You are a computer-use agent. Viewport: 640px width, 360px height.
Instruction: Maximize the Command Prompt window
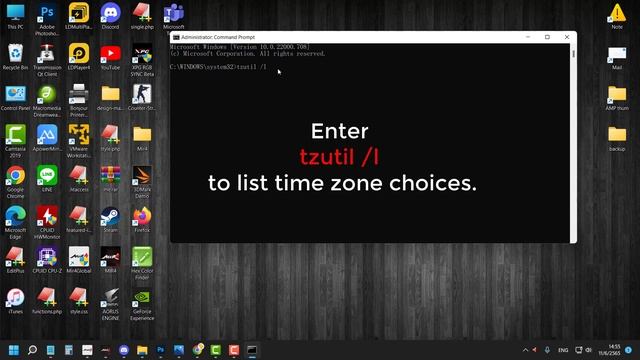click(547, 37)
